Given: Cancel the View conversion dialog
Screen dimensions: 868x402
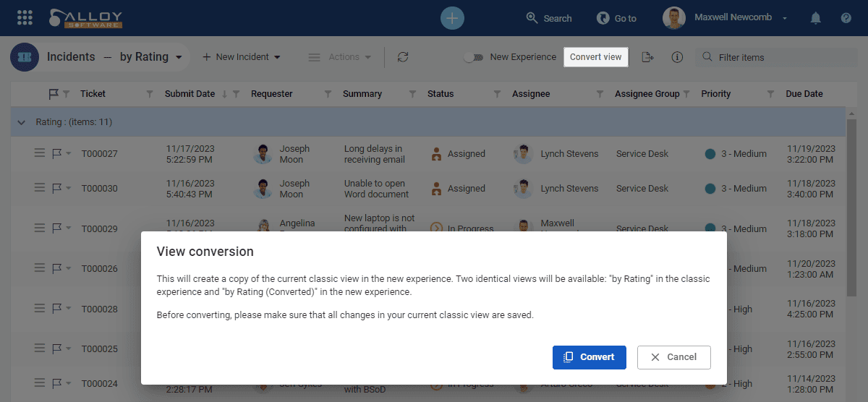Looking at the screenshot, I should pos(673,357).
